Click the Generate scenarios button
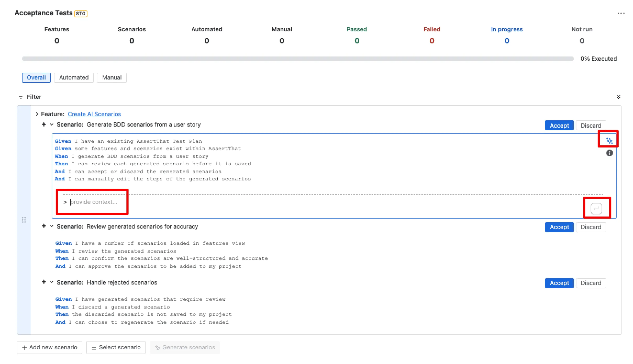 tap(185, 347)
